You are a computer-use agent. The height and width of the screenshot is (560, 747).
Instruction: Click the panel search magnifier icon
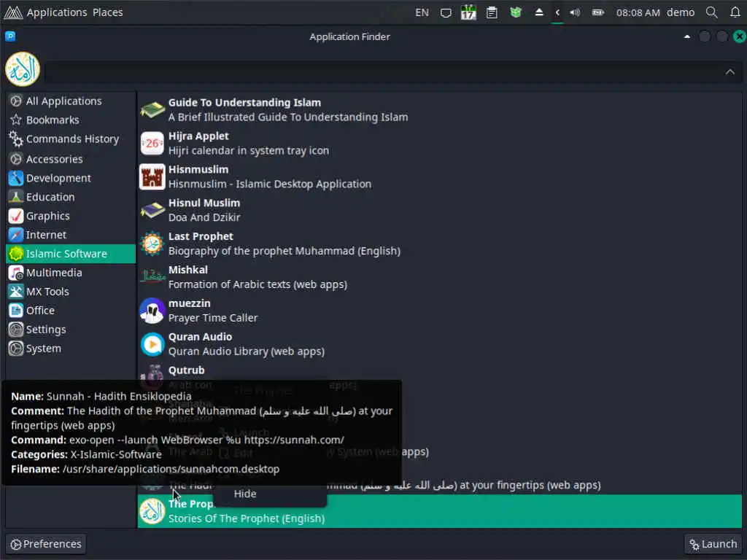(711, 12)
